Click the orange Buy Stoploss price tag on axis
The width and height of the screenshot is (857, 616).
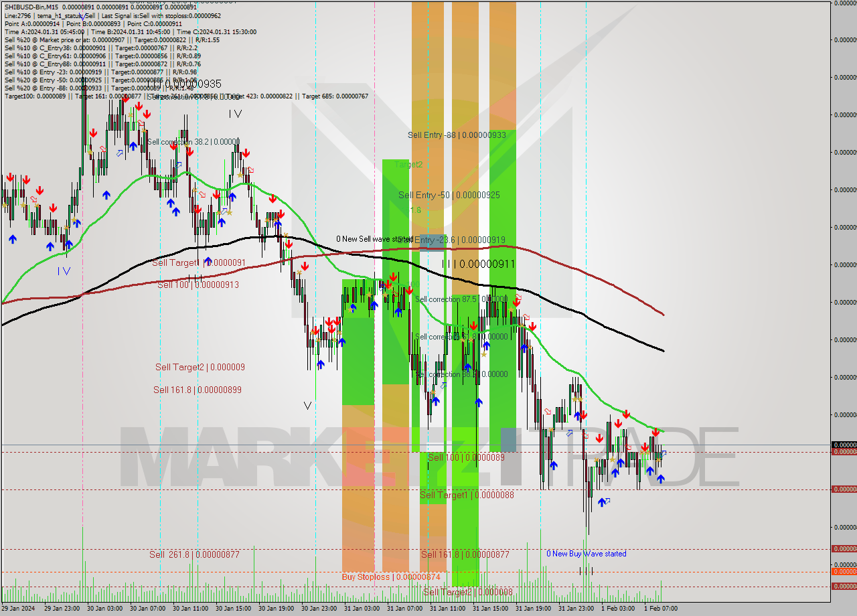[x=844, y=571]
